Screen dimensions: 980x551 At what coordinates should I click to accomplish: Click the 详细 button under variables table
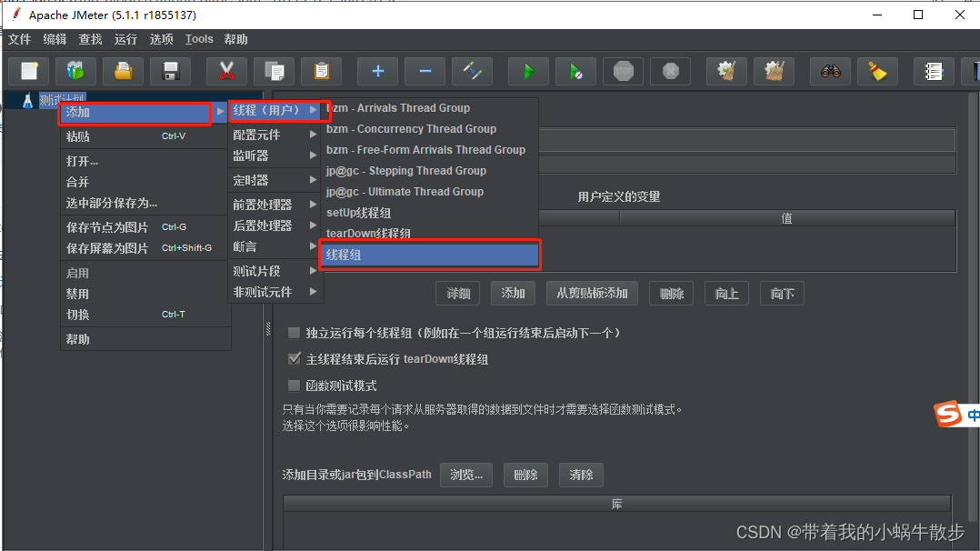(x=457, y=294)
